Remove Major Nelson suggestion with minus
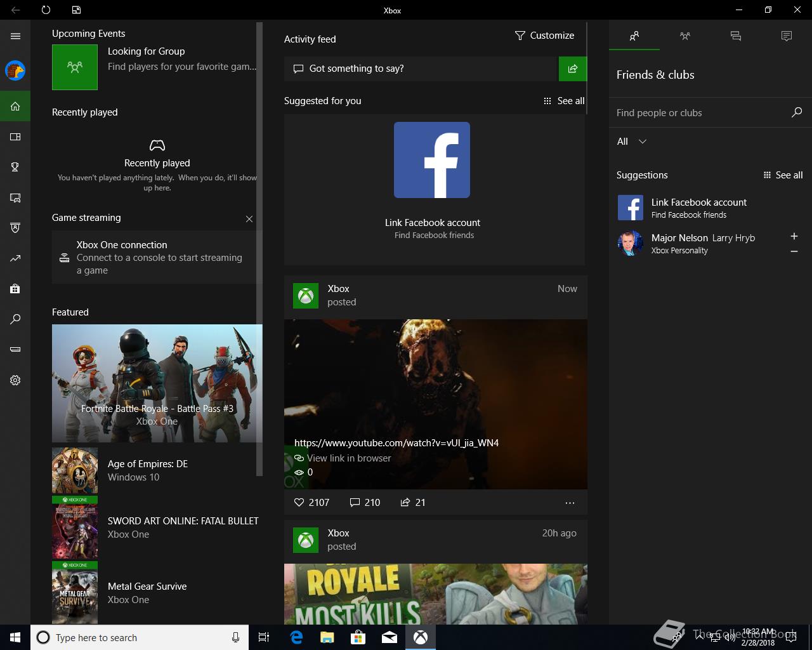 point(794,252)
